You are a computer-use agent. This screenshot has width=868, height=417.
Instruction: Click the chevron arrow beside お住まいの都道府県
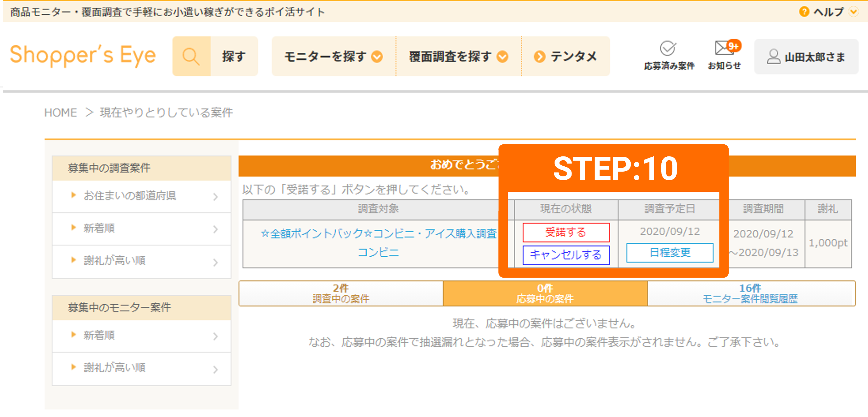tap(216, 197)
